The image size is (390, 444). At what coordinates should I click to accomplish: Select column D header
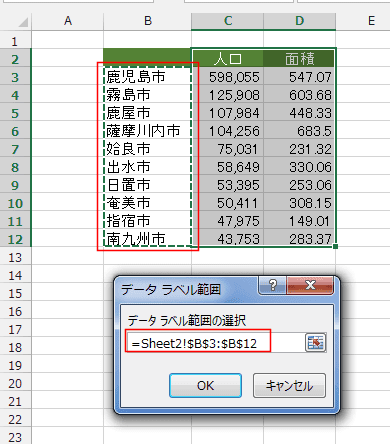299,21
